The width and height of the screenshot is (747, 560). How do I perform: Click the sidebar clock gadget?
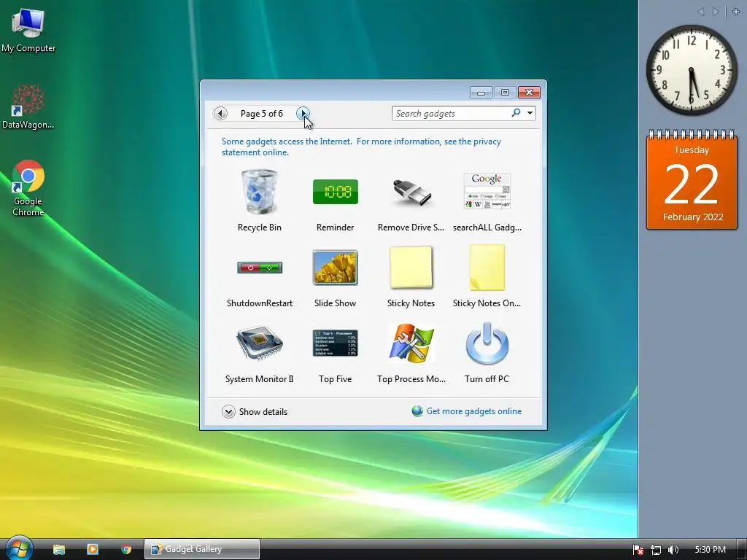(x=692, y=70)
